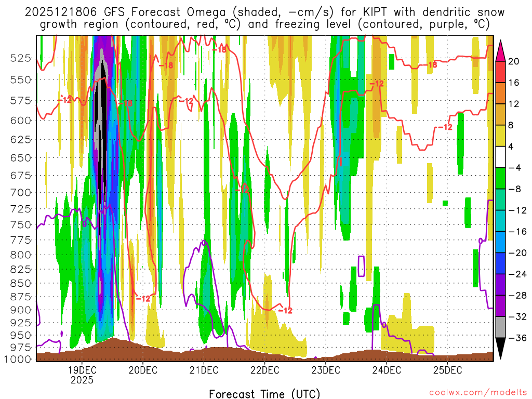Click the 525 pressure level label
Image resolution: width=532 pixels, height=399 pixels.
(x=21, y=58)
